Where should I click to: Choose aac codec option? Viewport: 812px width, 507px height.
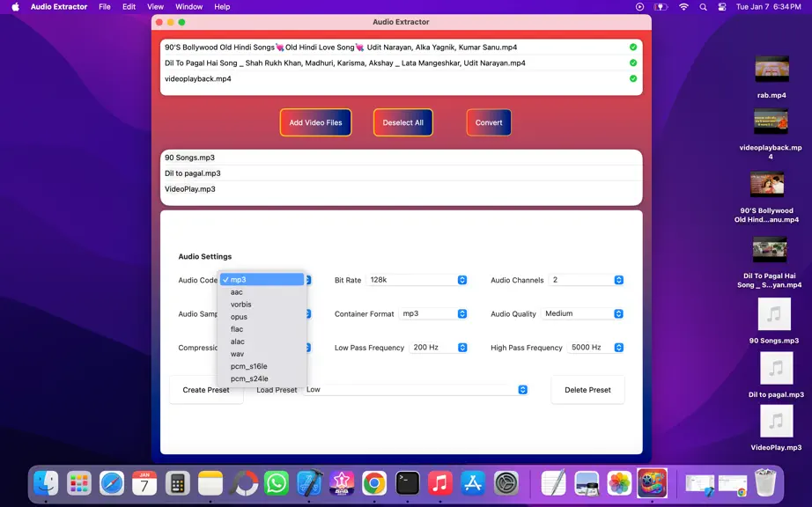click(262, 291)
